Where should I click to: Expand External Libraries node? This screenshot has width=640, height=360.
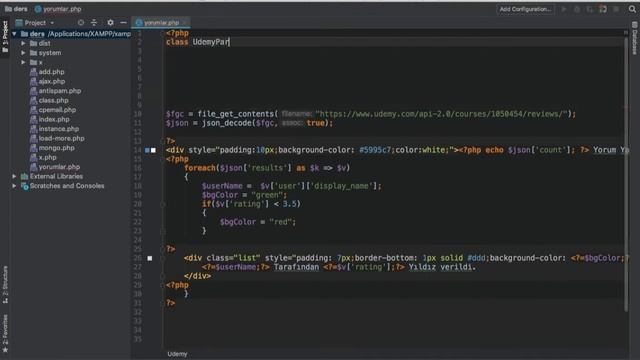(15, 176)
